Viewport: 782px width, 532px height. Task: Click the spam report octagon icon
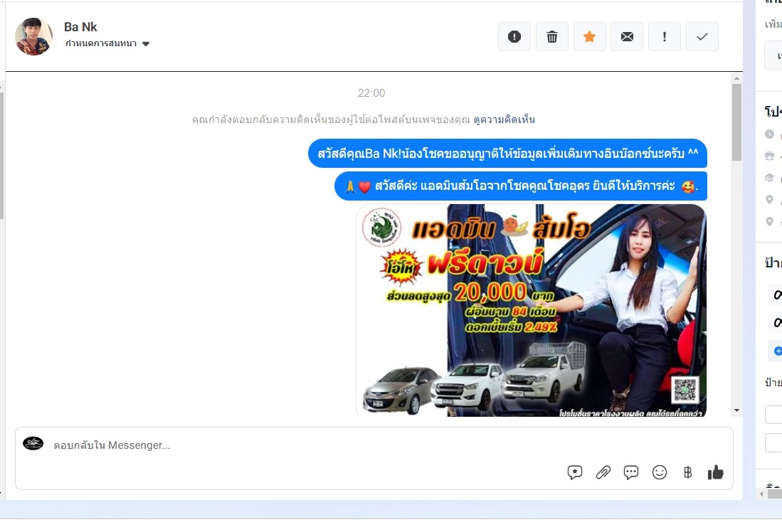click(514, 37)
